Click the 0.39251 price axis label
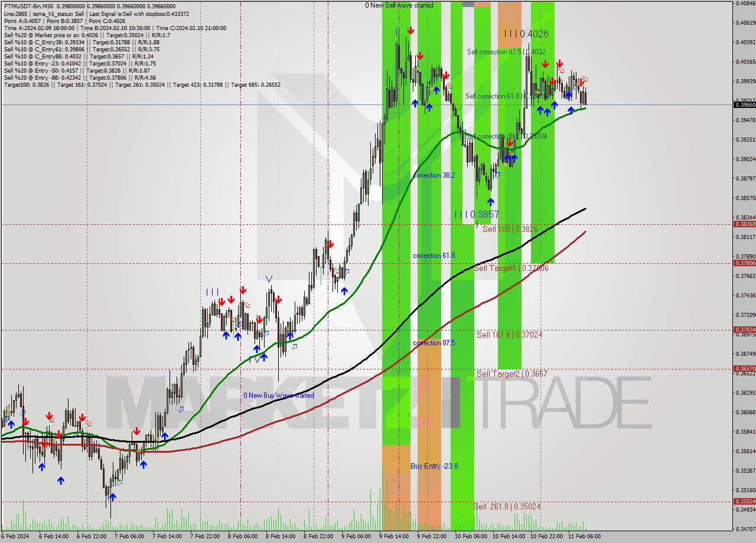756x543 pixels. 745,139
